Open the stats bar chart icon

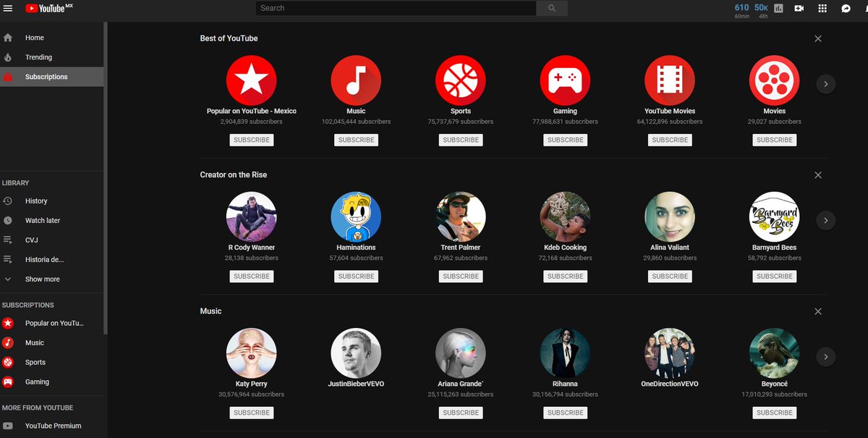click(778, 9)
